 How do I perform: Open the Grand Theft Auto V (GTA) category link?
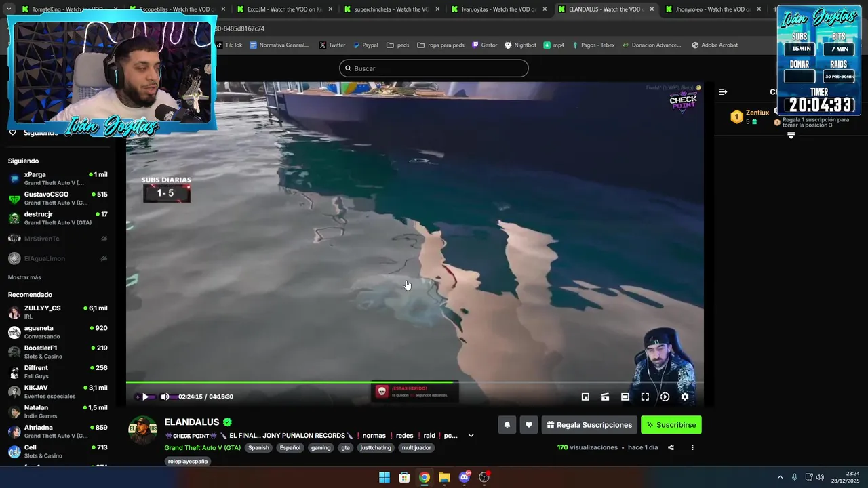(202, 448)
